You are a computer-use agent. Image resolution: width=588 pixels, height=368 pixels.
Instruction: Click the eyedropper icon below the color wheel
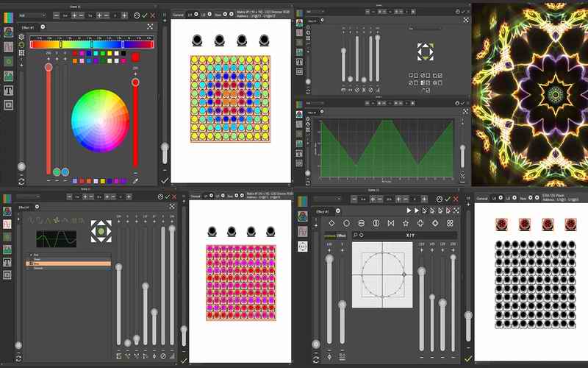(x=135, y=180)
